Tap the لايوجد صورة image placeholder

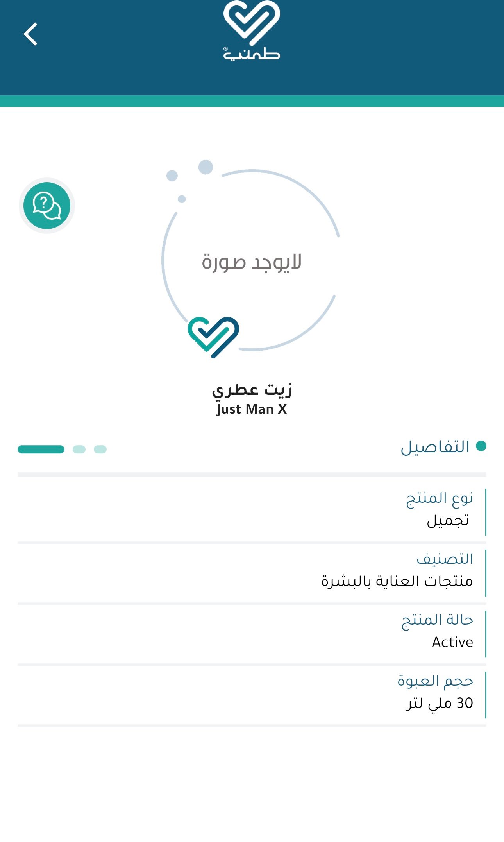click(x=252, y=262)
